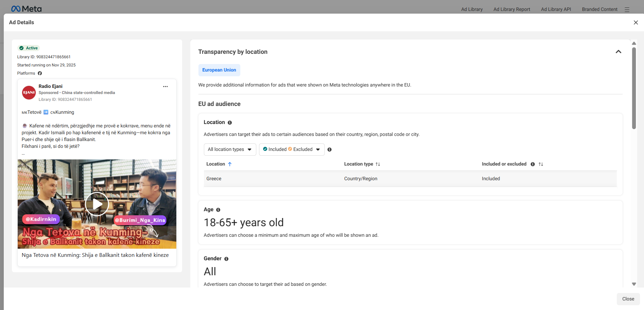Image resolution: width=644 pixels, height=310 pixels.
Task: Click the Radio Ejani profile avatar
Action: coord(29,93)
